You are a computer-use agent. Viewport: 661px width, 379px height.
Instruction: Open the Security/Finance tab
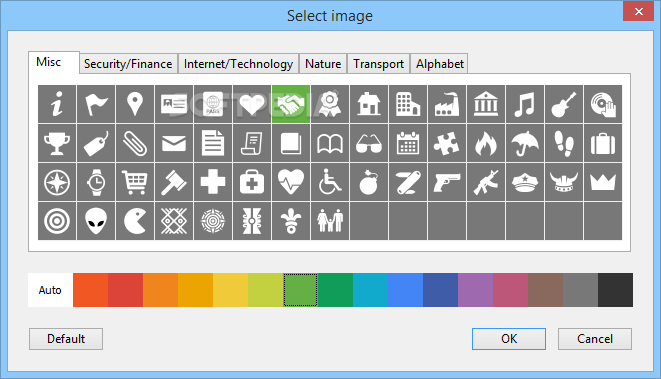[128, 64]
